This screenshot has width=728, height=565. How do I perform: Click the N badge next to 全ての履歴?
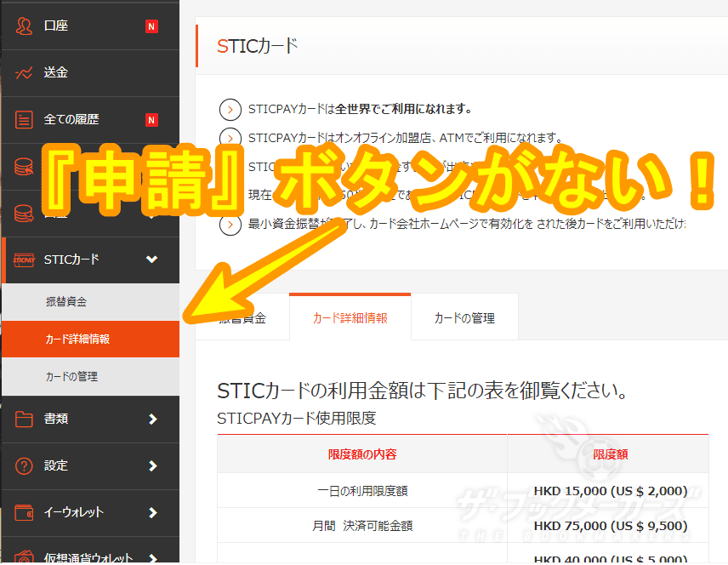[151, 120]
